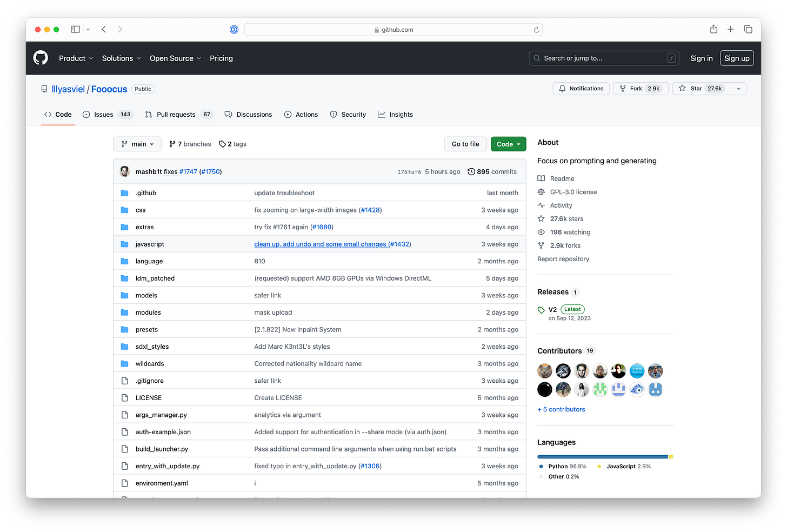
Task: Open the Security tab
Action: (x=348, y=115)
